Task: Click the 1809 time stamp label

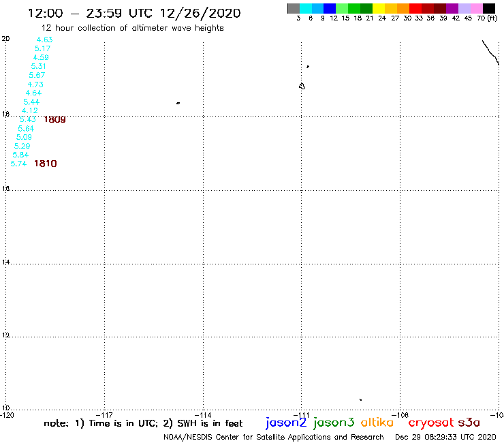Action: click(x=54, y=120)
